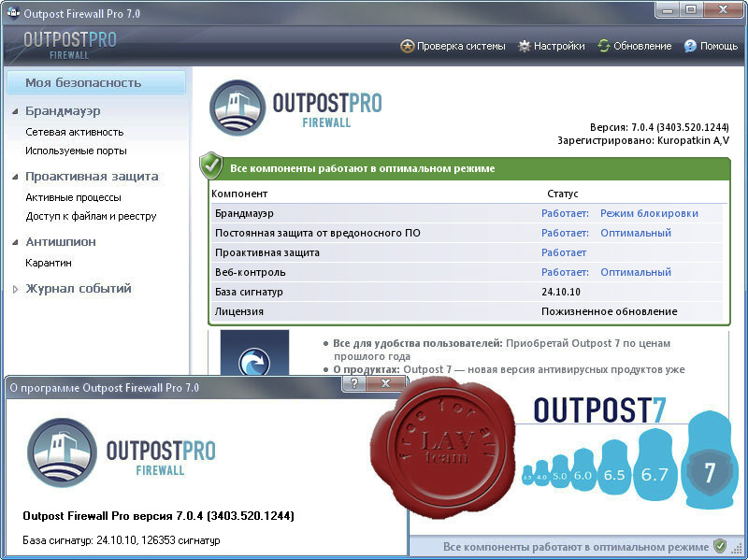Select Антишпион in the sidebar
The width and height of the screenshot is (748, 560).
click(61, 242)
